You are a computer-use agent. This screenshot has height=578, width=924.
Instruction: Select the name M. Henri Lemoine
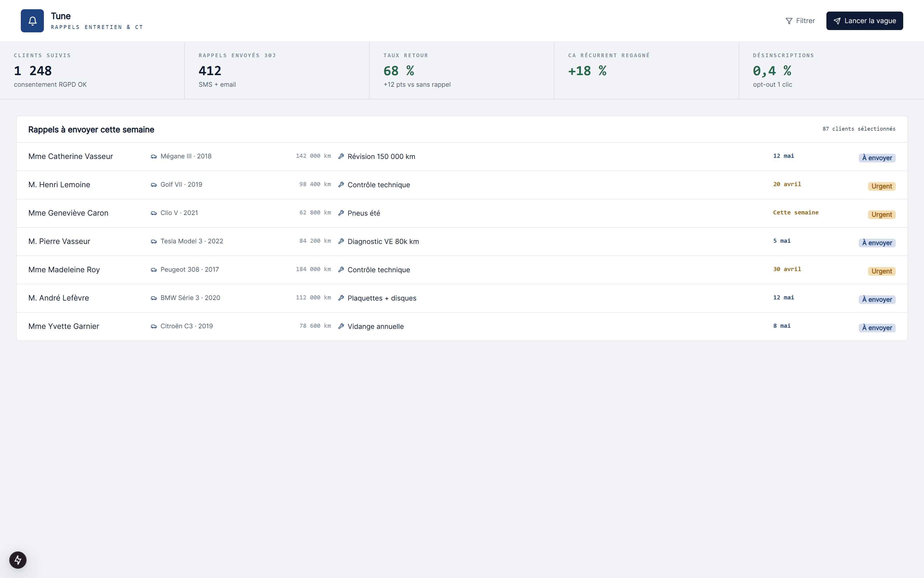pyautogui.click(x=59, y=185)
